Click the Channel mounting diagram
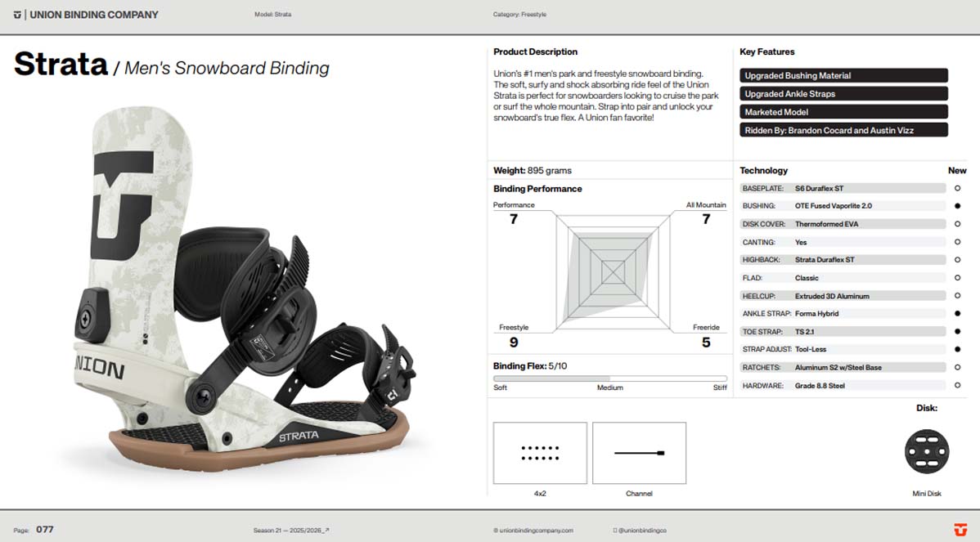 tap(639, 453)
